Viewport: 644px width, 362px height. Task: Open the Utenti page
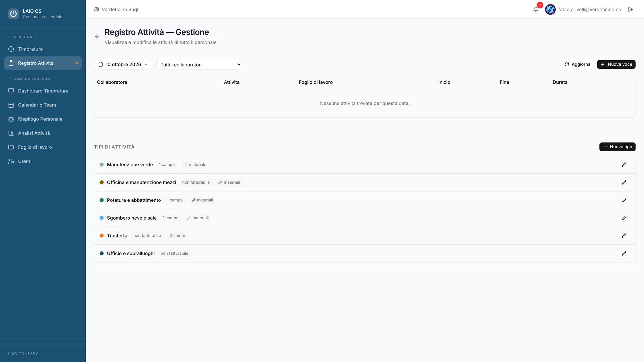click(43, 161)
